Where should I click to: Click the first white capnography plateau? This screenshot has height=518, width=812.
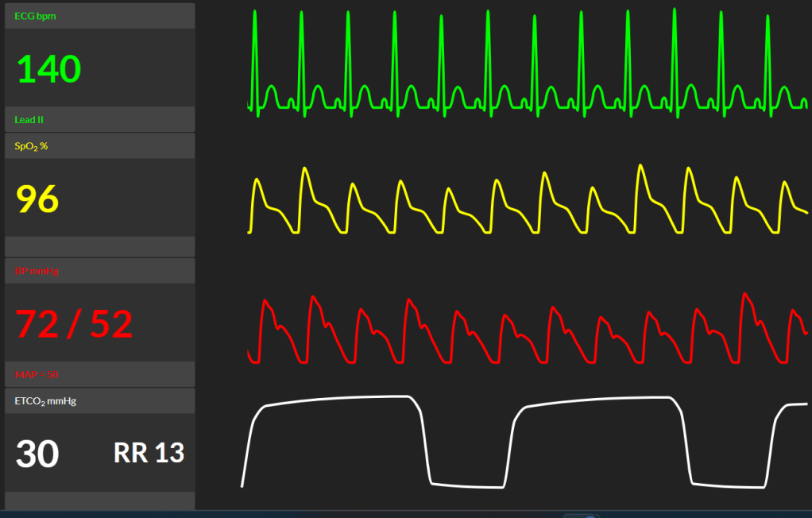pos(342,400)
